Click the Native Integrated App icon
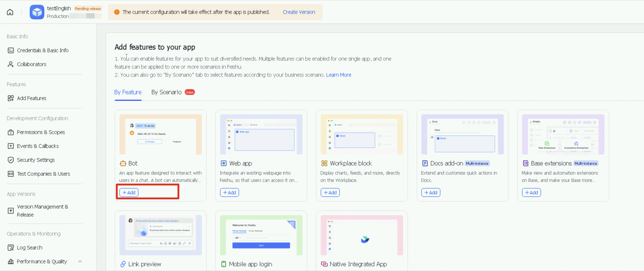This screenshot has height=271, width=644. (324, 264)
